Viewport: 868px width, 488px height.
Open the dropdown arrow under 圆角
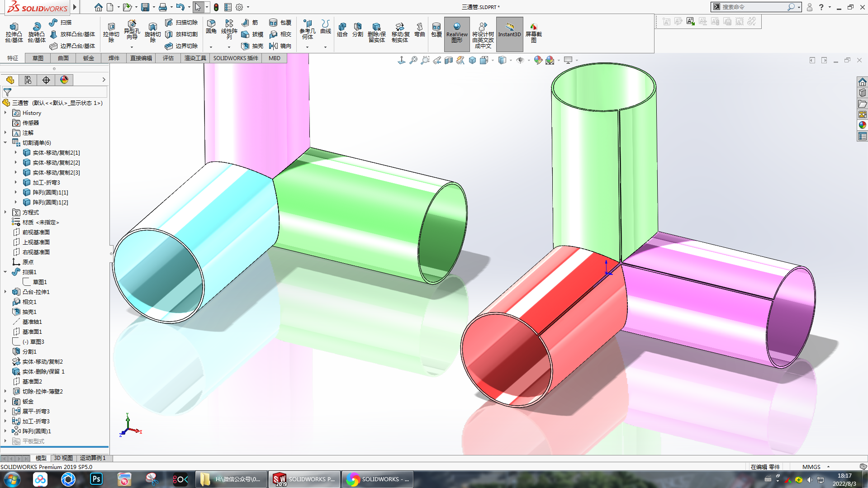pyautogui.click(x=211, y=47)
